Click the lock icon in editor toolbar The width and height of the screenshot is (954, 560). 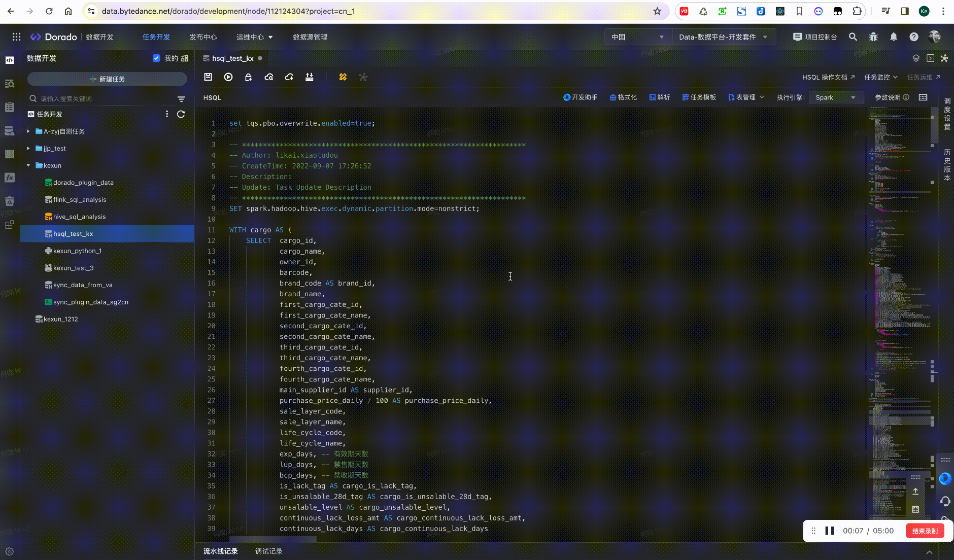(248, 77)
